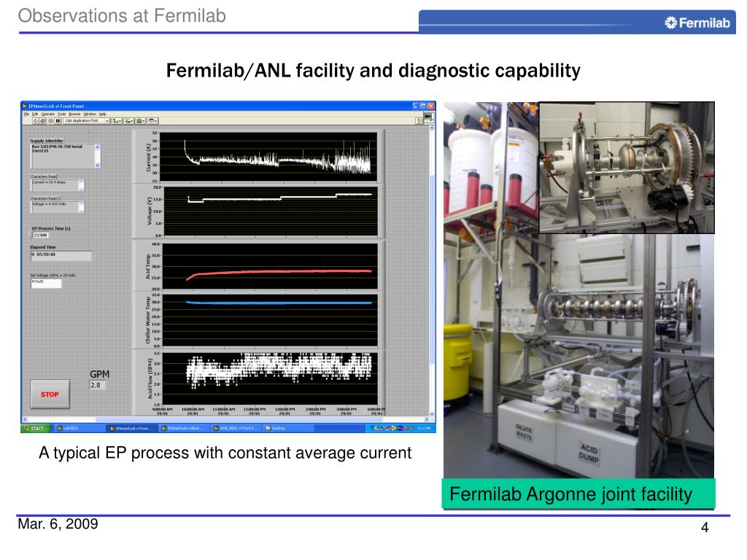
Task: Open the Window menu
Action: [90, 114]
